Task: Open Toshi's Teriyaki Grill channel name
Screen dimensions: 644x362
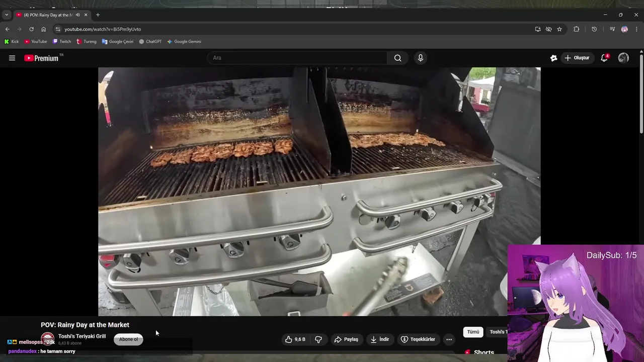Action: click(82, 336)
